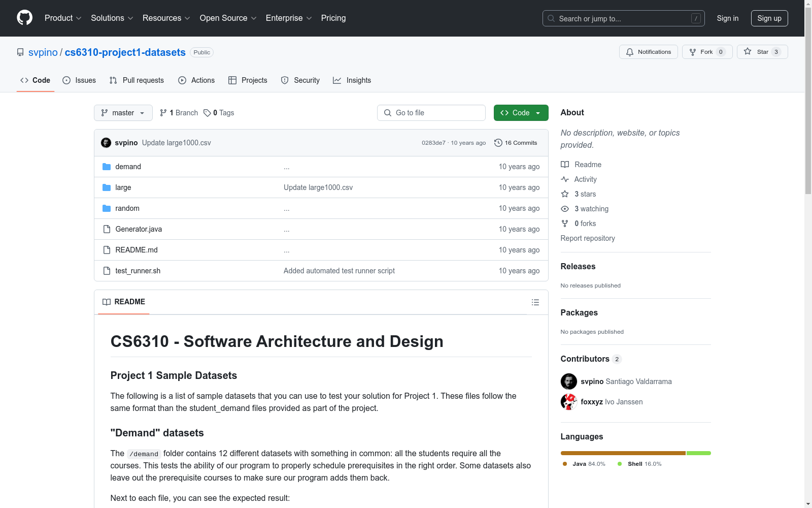Open the Actions tab
Viewport: 812px width, 508px height.
click(x=196, y=80)
